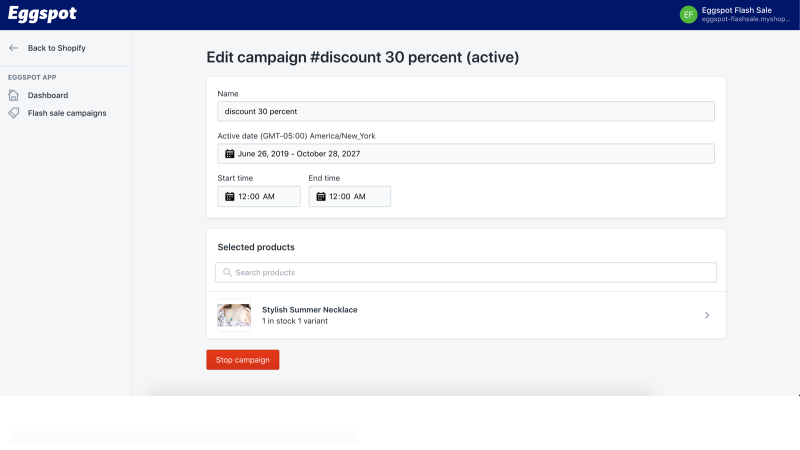Focus the Search products field
Viewport: 800px width, 450px height.
pos(466,272)
